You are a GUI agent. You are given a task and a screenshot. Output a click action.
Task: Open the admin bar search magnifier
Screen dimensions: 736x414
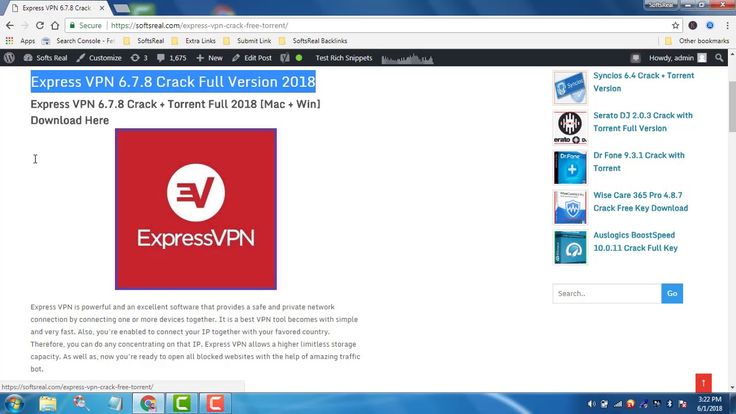(x=719, y=58)
